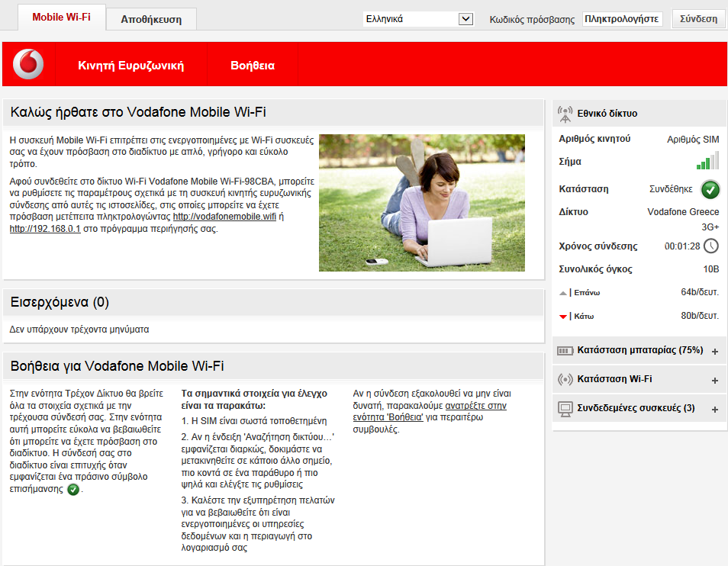728x566 pixels.
Task: Click the 80b/δευτ. download speed value
Action: [700, 316]
